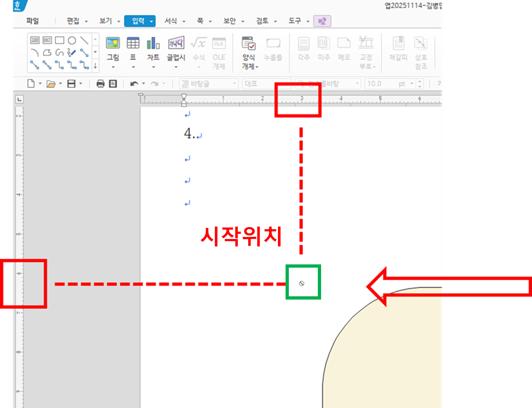
Task: Expand the 그림 dropdown arrow
Action: [x=113, y=67]
